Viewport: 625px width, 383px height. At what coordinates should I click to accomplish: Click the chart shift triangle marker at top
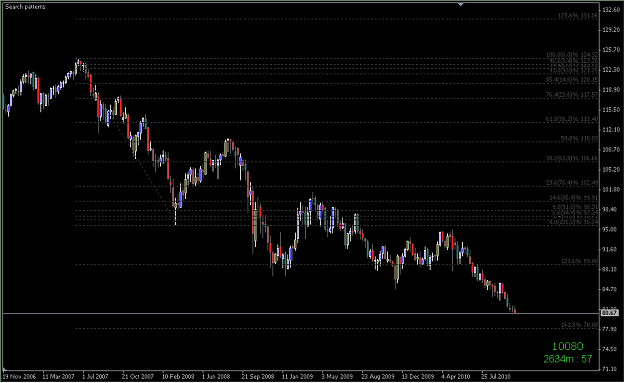(x=460, y=4)
